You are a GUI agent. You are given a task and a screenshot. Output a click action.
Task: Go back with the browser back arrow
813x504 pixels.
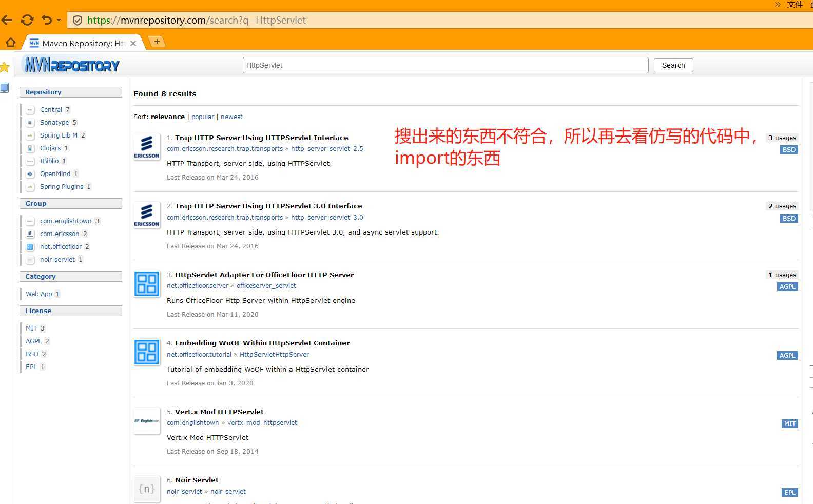pos(7,20)
